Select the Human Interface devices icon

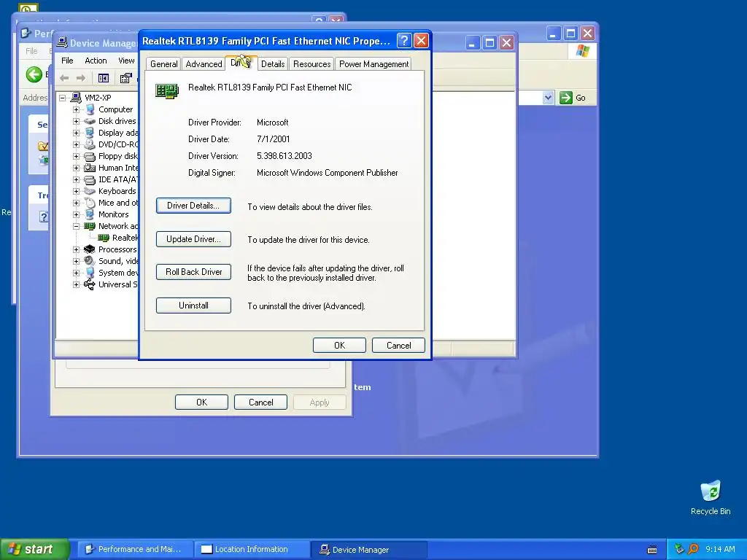[90, 168]
